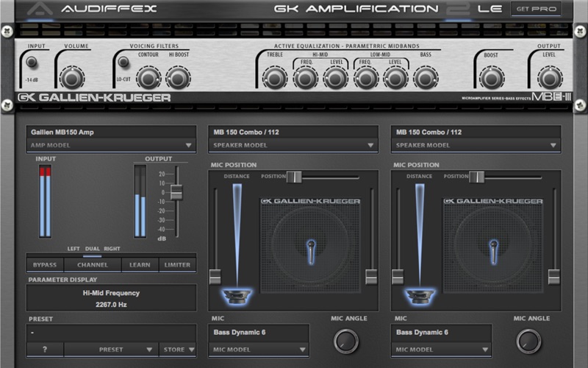Click the output gain fader handle
The height and width of the screenshot is (368, 588).
(x=176, y=192)
